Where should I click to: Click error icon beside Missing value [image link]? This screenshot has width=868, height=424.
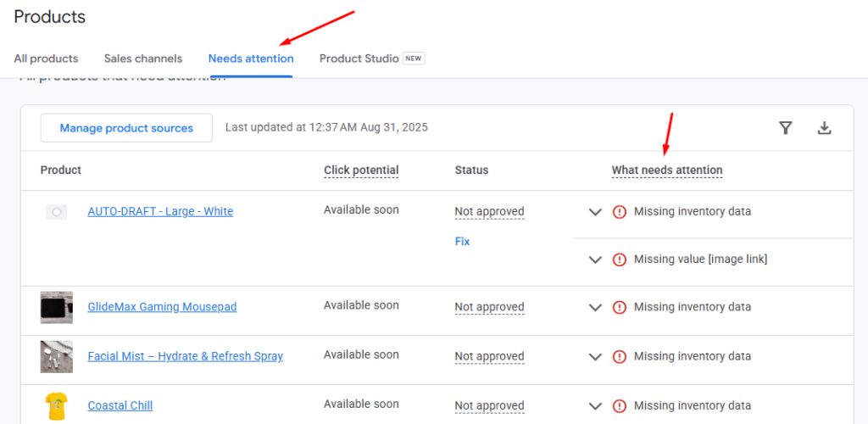pos(620,259)
